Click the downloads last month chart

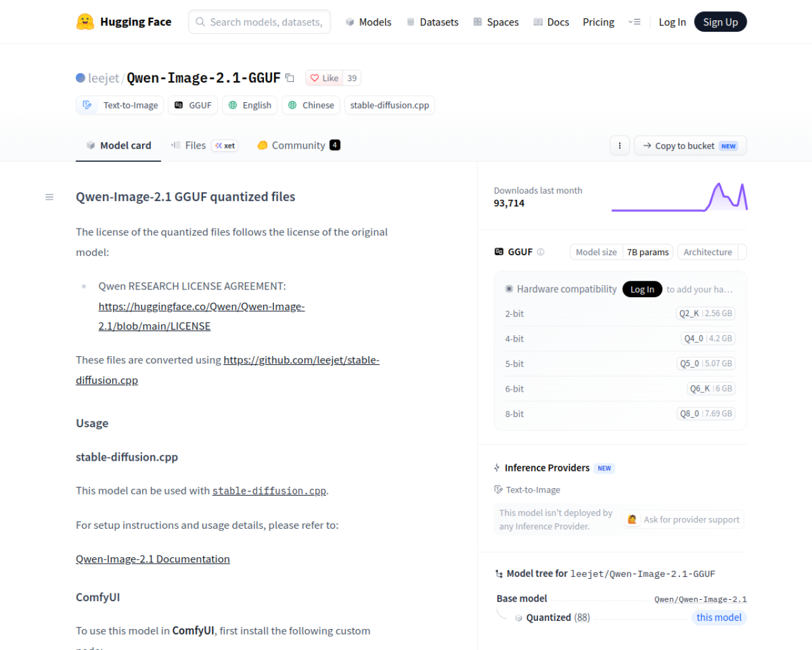click(x=679, y=197)
